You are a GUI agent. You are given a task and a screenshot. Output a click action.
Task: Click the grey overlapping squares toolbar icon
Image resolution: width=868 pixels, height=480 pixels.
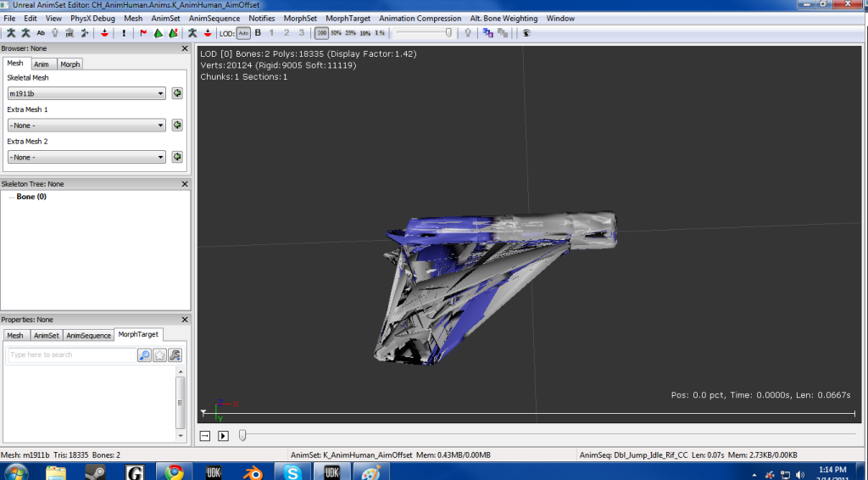pyautogui.click(x=503, y=33)
